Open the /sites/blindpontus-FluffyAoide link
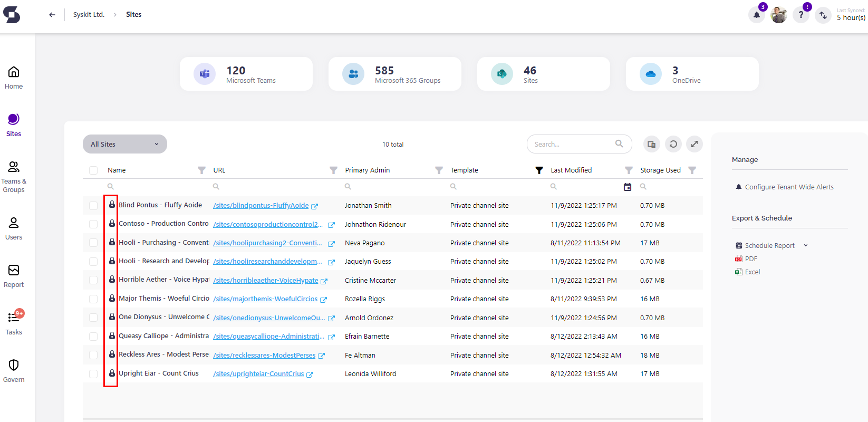This screenshot has height=422, width=868. 261,206
